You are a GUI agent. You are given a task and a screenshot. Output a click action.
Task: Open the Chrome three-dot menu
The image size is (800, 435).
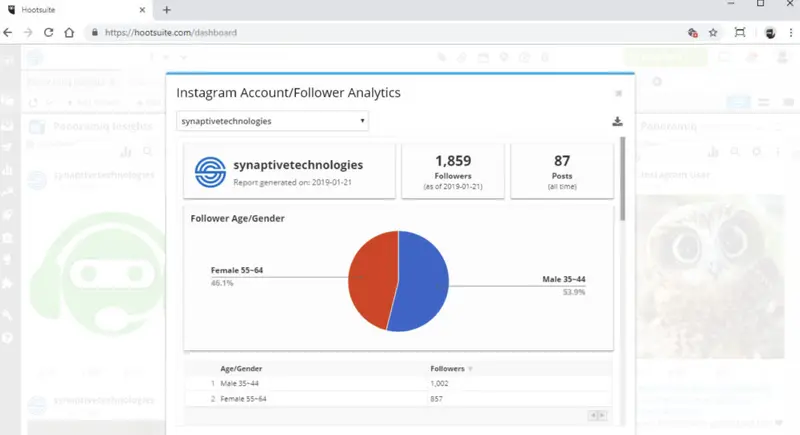click(x=791, y=32)
